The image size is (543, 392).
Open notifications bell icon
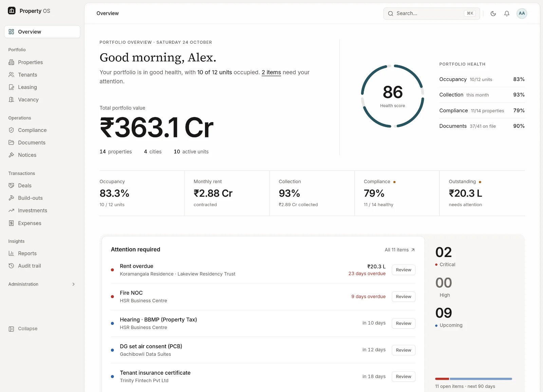click(x=507, y=14)
